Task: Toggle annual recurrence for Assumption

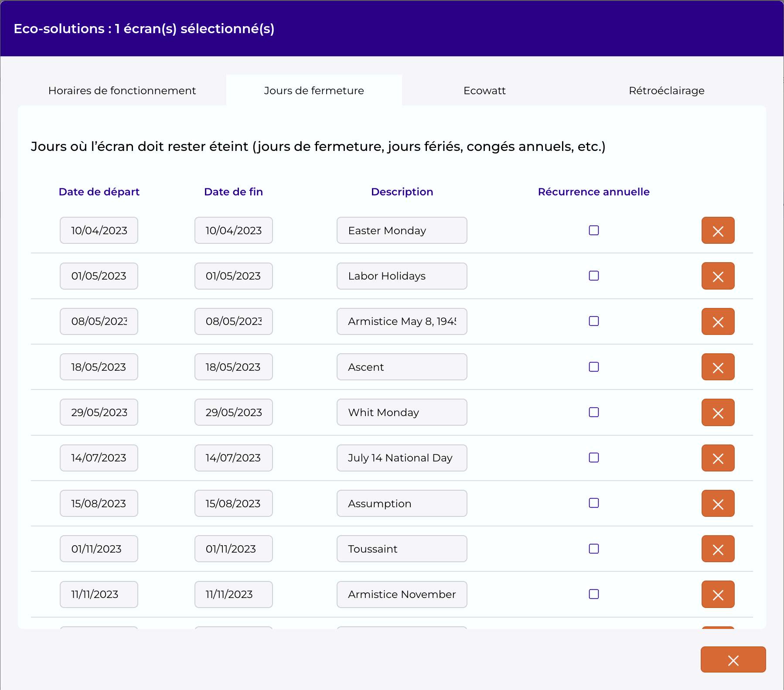Action: pyautogui.click(x=593, y=503)
